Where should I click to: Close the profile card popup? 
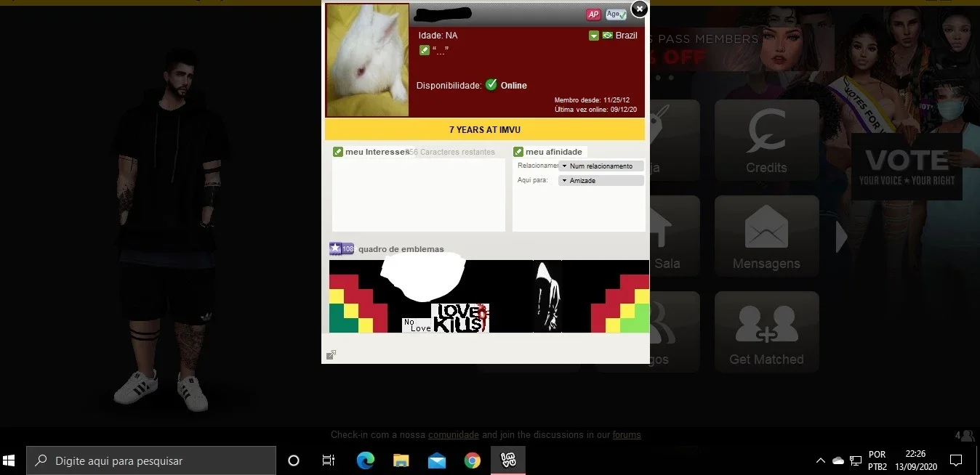click(x=639, y=9)
